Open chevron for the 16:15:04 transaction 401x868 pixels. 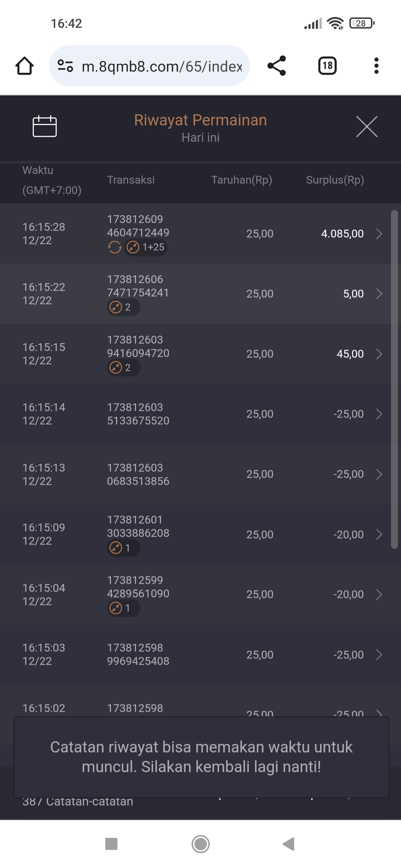pos(379,595)
